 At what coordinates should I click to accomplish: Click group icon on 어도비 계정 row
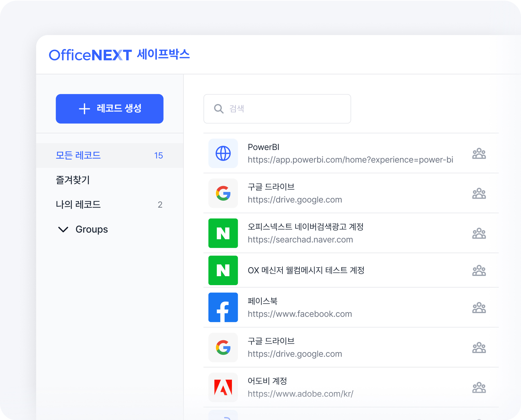pyautogui.click(x=479, y=388)
